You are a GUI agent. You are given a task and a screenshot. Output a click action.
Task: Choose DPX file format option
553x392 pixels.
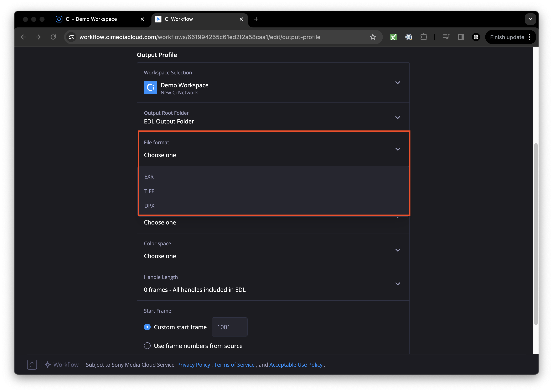[273, 206]
